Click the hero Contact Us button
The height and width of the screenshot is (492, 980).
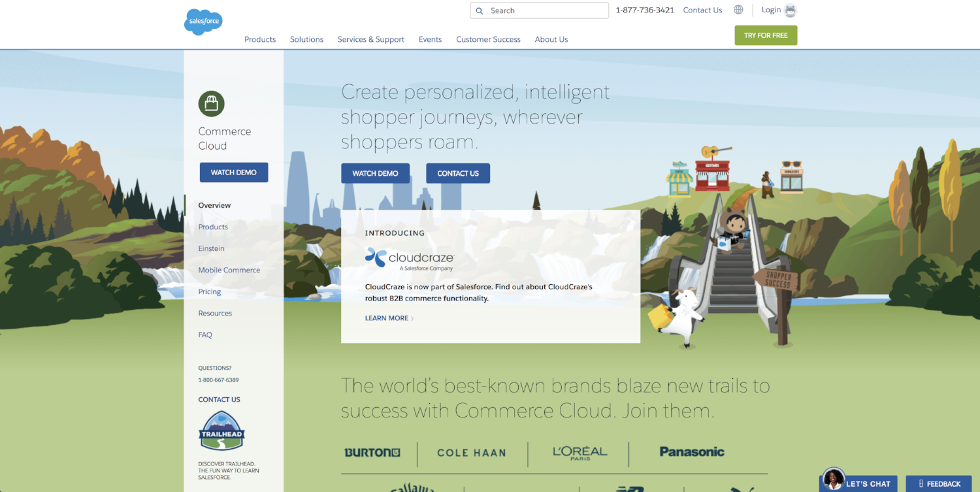458,173
